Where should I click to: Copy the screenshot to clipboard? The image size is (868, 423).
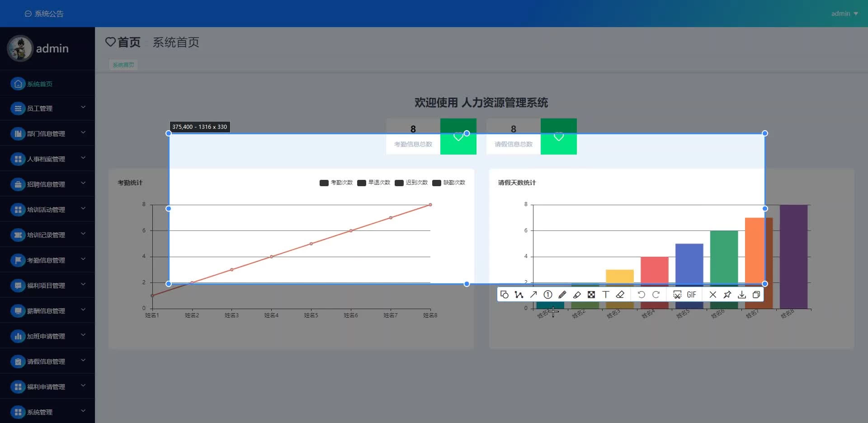pos(756,295)
